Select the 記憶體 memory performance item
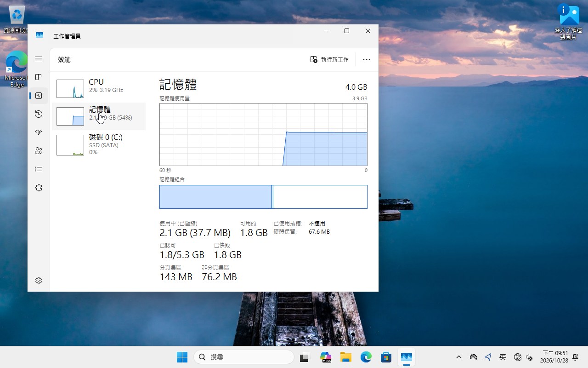588x368 pixels. coord(99,116)
